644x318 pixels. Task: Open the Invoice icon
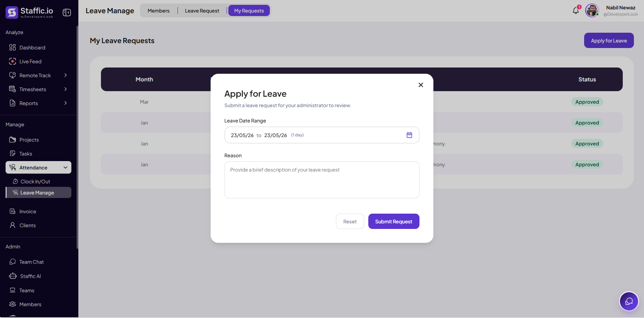[13, 211]
